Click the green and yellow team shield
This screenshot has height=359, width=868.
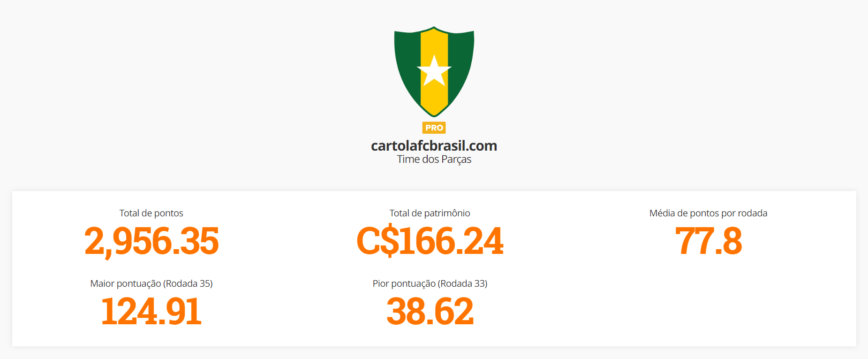(x=434, y=71)
